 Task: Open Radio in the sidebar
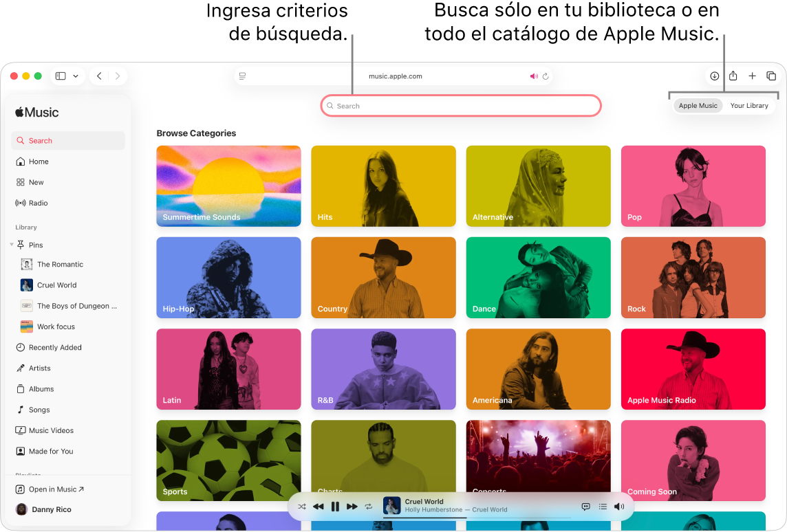(67, 203)
